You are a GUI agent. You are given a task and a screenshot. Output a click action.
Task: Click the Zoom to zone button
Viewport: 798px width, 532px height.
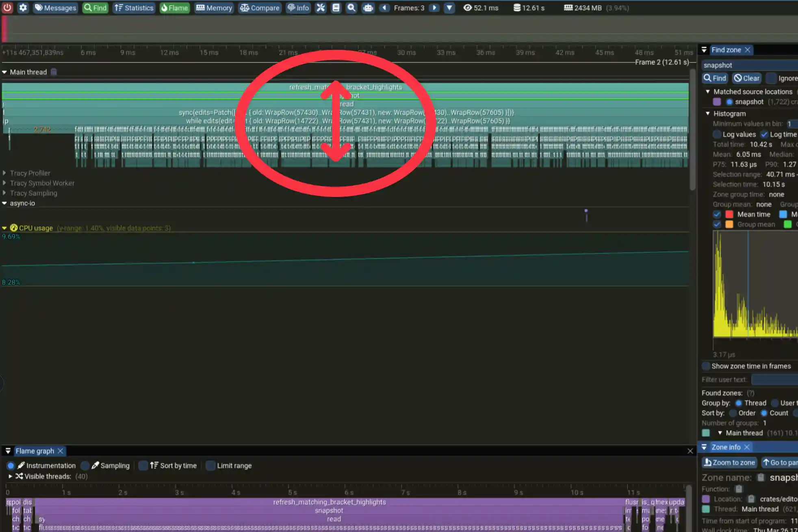730,462
